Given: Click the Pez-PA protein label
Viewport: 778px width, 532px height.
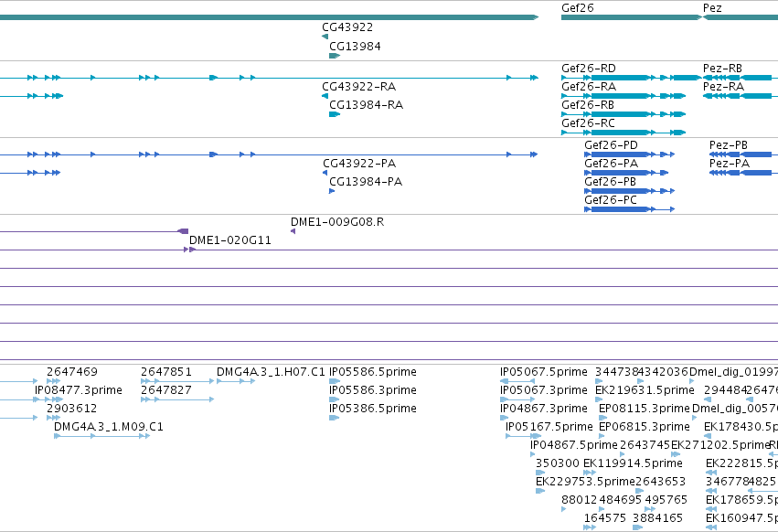Looking at the screenshot, I should click(x=729, y=164).
